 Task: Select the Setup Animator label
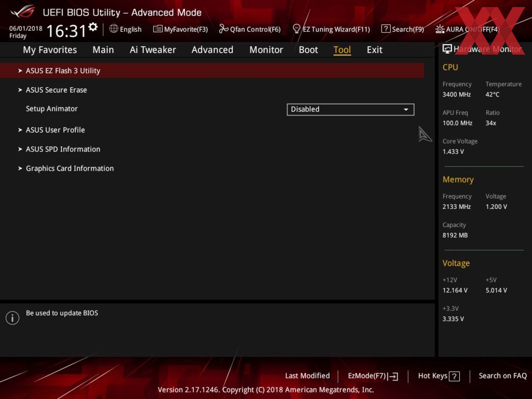[x=52, y=108]
